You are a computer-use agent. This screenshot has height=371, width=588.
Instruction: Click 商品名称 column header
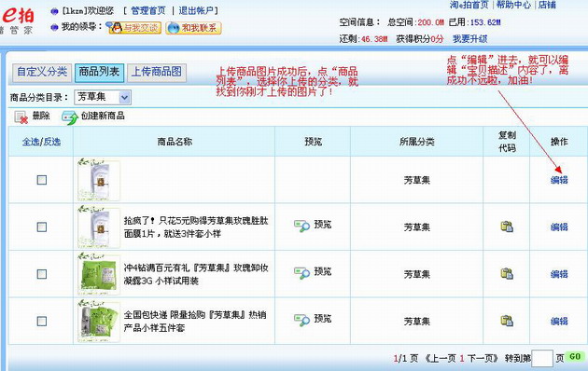(175, 142)
